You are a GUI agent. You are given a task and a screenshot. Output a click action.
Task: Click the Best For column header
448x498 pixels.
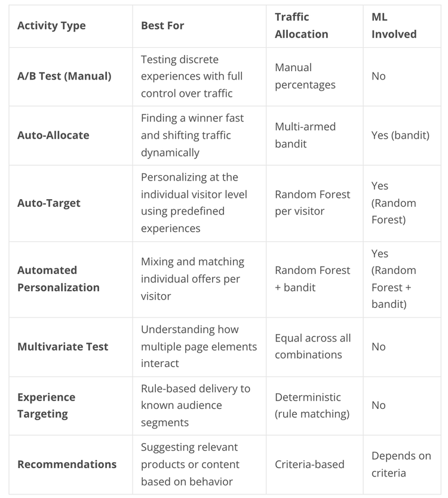point(162,26)
